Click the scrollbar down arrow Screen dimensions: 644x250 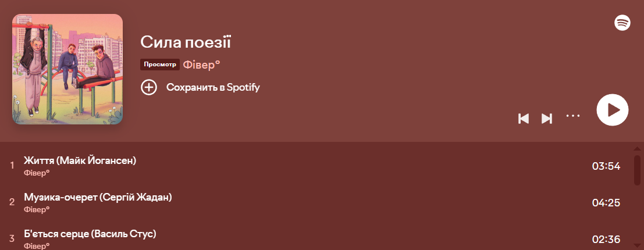pos(637,245)
